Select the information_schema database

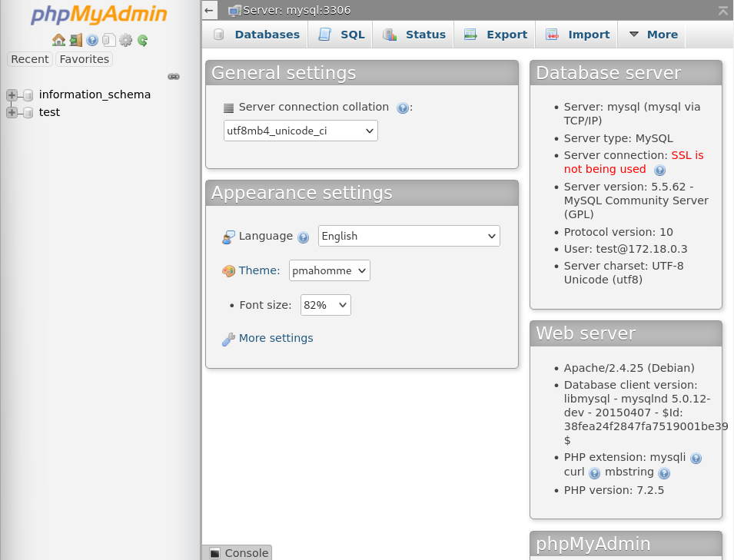tap(95, 94)
